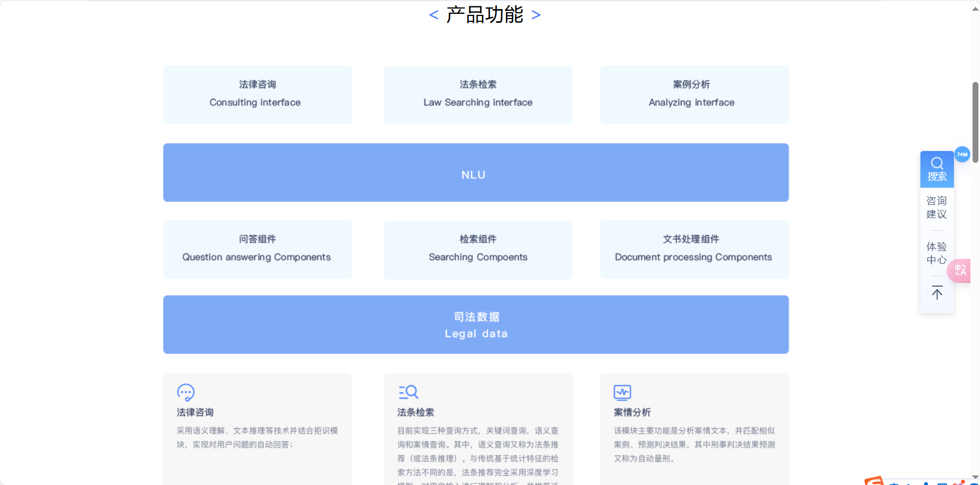Click the magnifier icon on 法条检索 card
Viewport: 980px width, 485px height.
tap(408, 392)
